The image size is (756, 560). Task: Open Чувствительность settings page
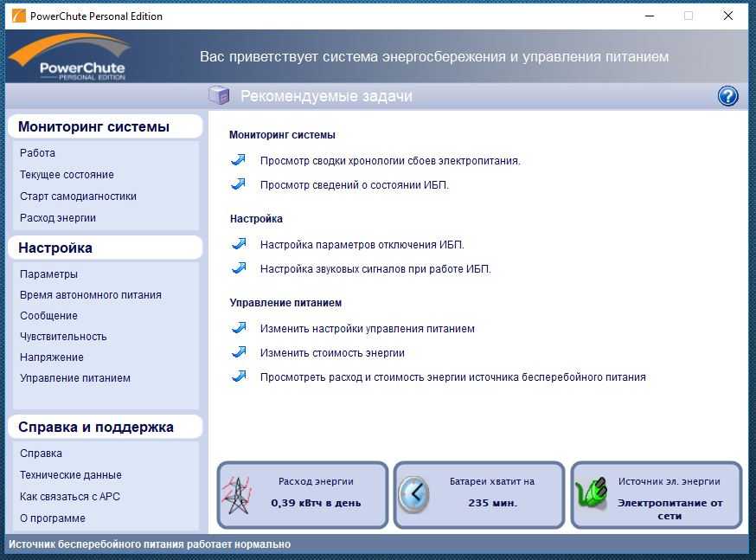tap(63, 337)
